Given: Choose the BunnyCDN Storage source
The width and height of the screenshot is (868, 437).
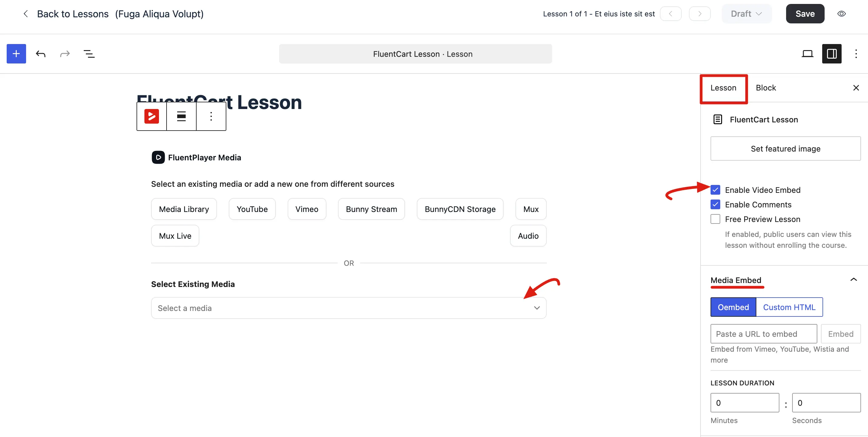Looking at the screenshot, I should 460,209.
